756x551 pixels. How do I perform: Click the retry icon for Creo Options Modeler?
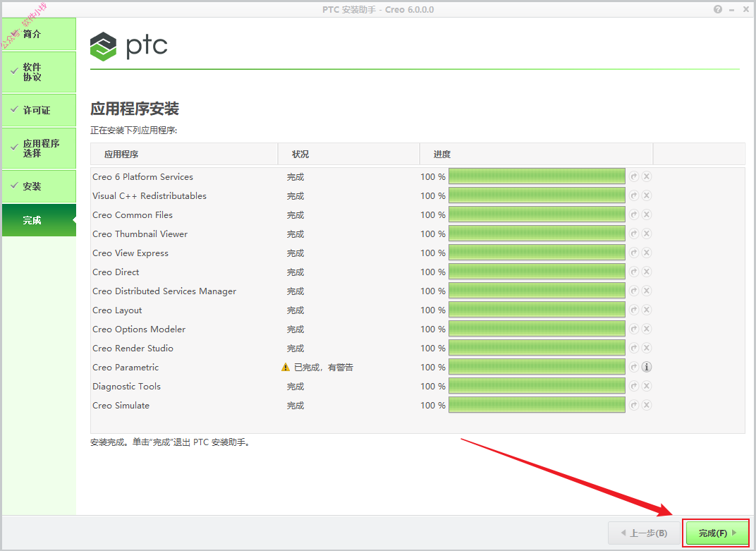pos(634,329)
